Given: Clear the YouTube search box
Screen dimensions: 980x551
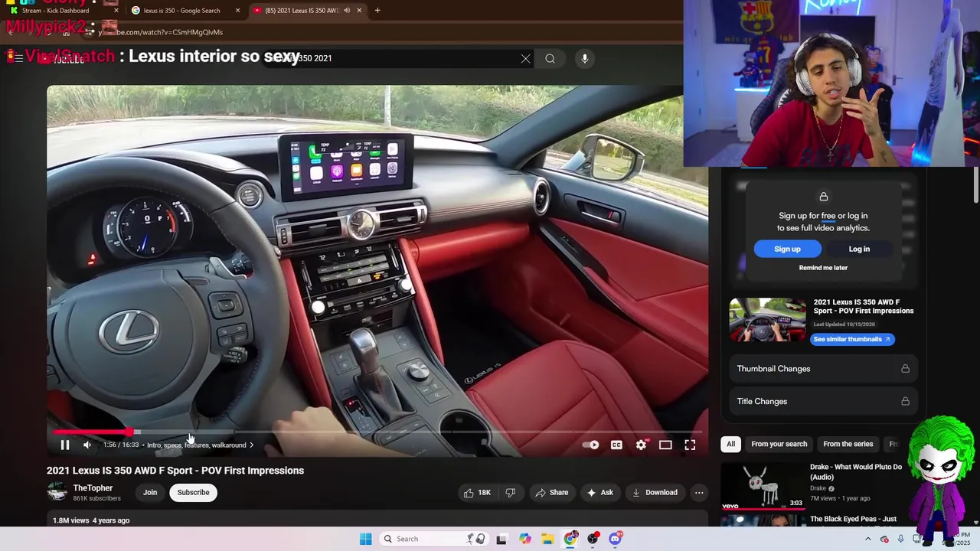Looking at the screenshot, I should [525, 58].
